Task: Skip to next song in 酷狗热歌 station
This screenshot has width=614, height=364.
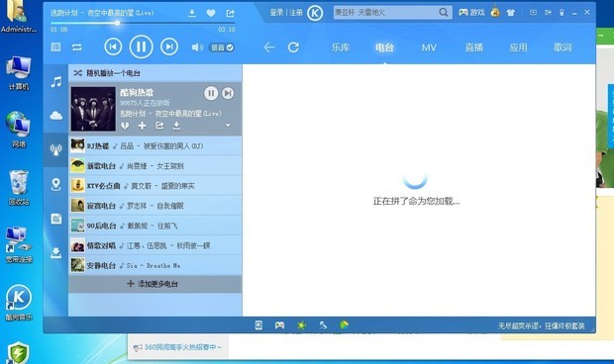Action: click(x=228, y=93)
